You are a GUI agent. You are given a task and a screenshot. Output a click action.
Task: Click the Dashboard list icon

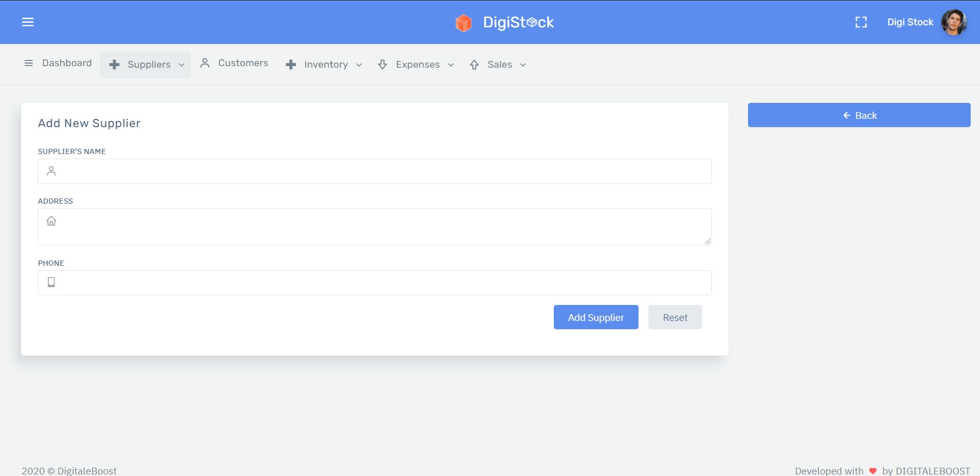pos(29,63)
